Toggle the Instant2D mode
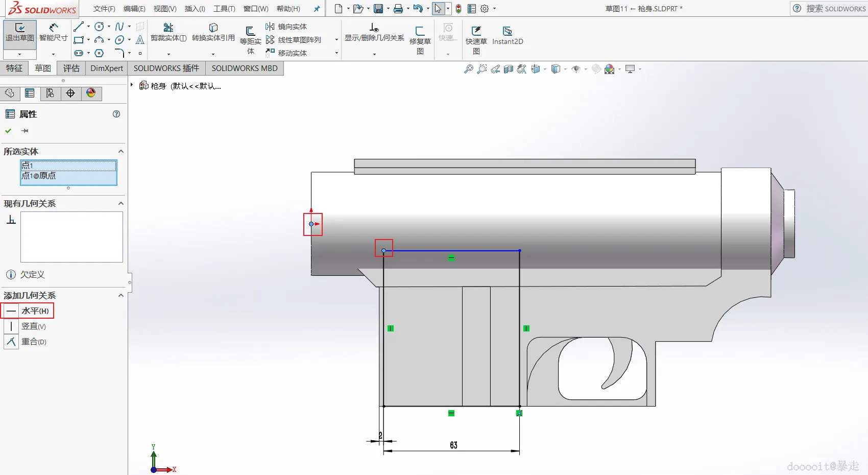868x475 pixels. click(x=507, y=35)
